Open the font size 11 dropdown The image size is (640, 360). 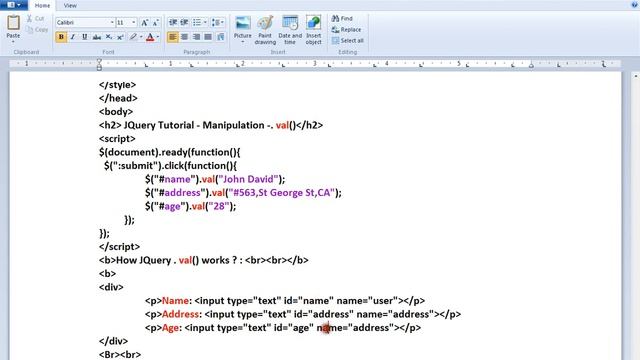(134, 22)
